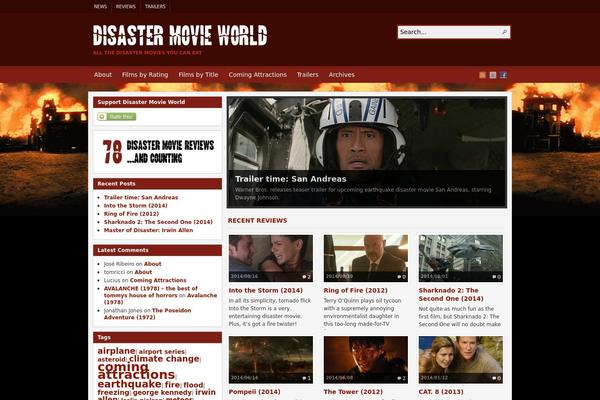Screen dimensions: 600x400
Task: Click the 78 Disaster Movie Reviews banner
Action: [x=158, y=152]
